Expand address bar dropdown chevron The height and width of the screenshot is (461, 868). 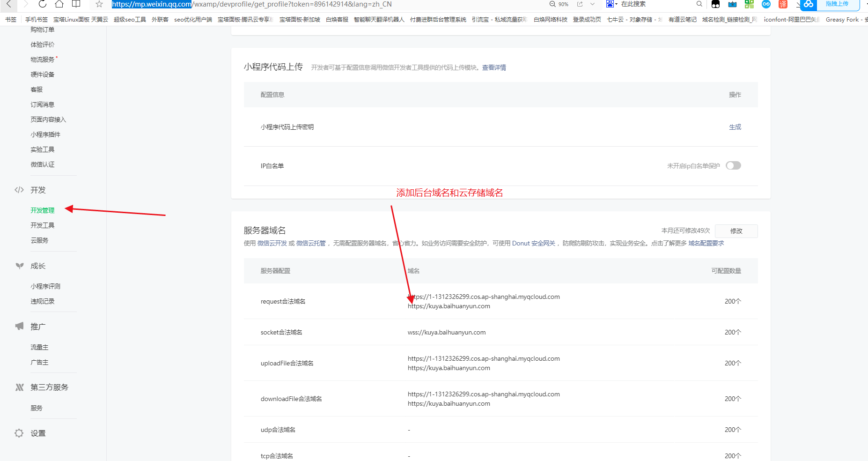pyautogui.click(x=593, y=4)
